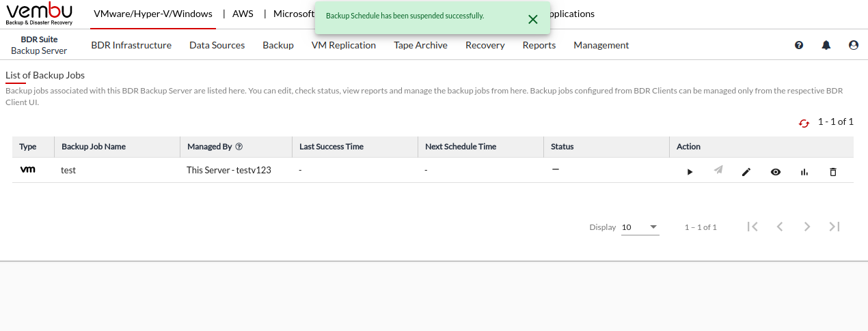This screenshot has width=868, height=331.
Task: Open the test backup job report chart
Action: point(804,172)
